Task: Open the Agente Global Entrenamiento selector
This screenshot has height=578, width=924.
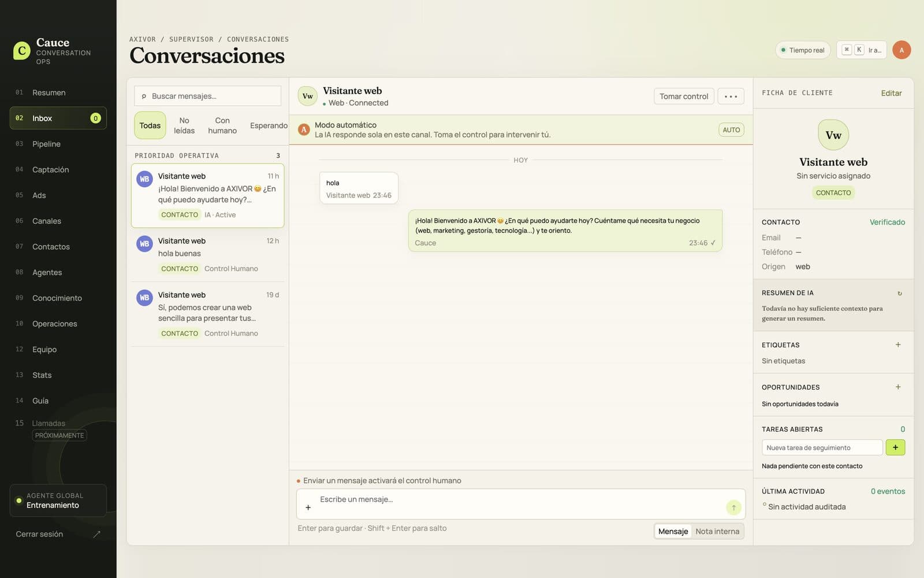Action: (58, 501)
